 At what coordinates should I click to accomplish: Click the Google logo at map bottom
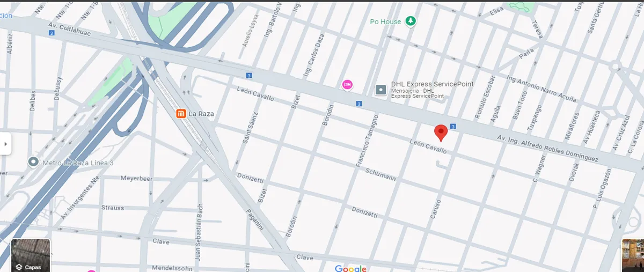pos(350,268)
